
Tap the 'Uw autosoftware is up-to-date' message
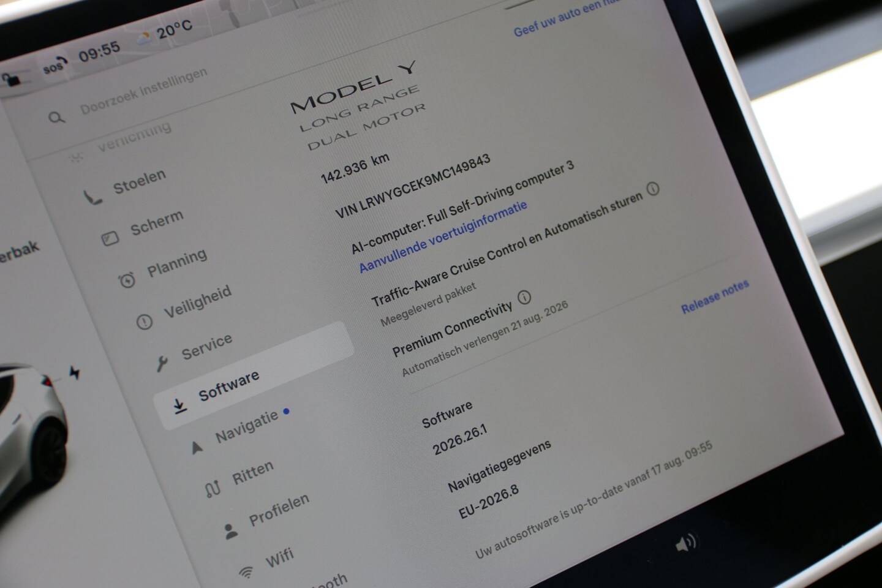click(x=594, y=500)
